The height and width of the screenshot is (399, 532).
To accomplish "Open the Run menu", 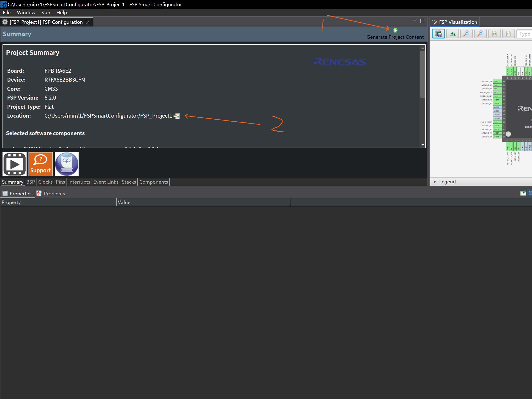I will click(46, 12).
